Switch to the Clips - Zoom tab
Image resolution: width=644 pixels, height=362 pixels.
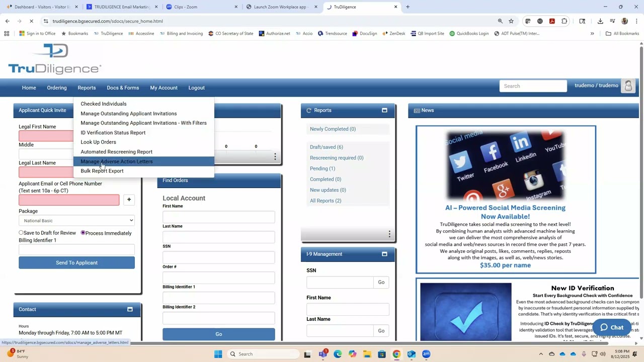(x=201, y=7)
